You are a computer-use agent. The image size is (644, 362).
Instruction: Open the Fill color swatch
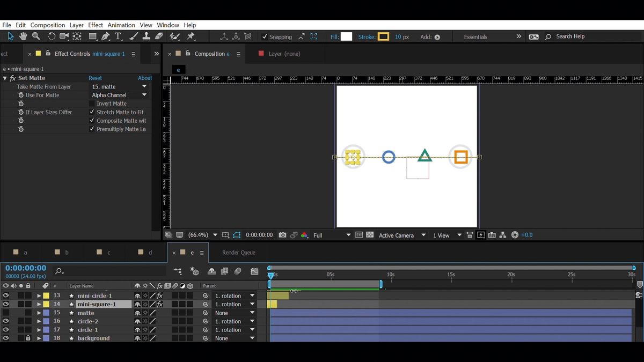click(346, 36)
